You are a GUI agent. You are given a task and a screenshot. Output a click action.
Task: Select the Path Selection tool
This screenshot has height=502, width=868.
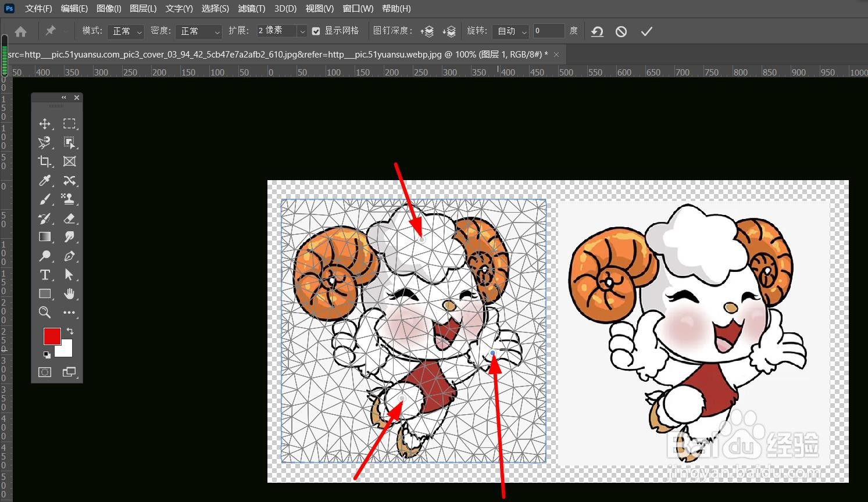point(69,275)
